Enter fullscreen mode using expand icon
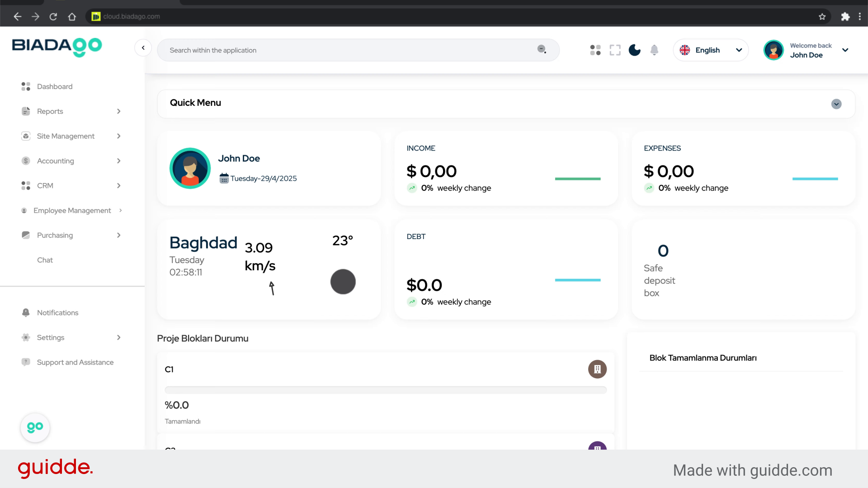The height and width of the screenshot is (488, 868). coord(615,50)
